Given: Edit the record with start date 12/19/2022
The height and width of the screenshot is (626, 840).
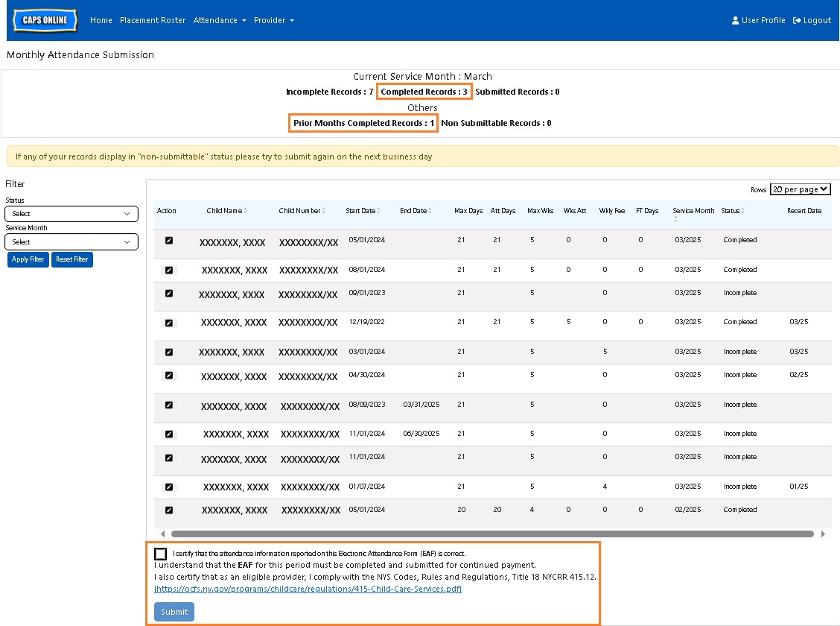Looking at the screenshot, I should pos(169,323).
